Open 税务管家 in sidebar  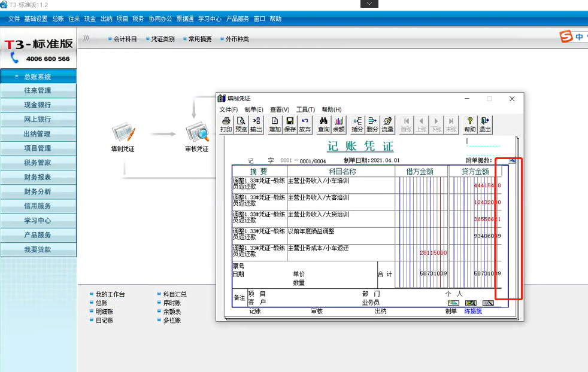coord(38,163)
